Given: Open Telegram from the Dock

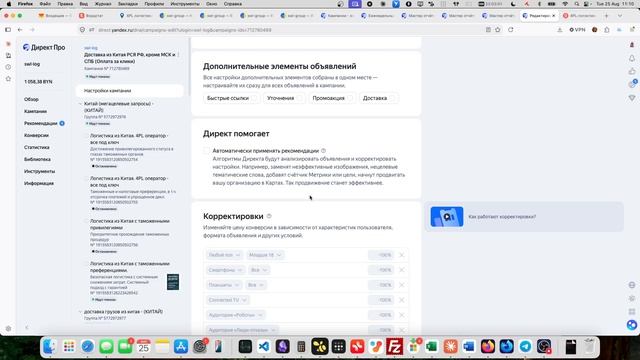Looking at the screenshot, I should [x=525, y=347].
